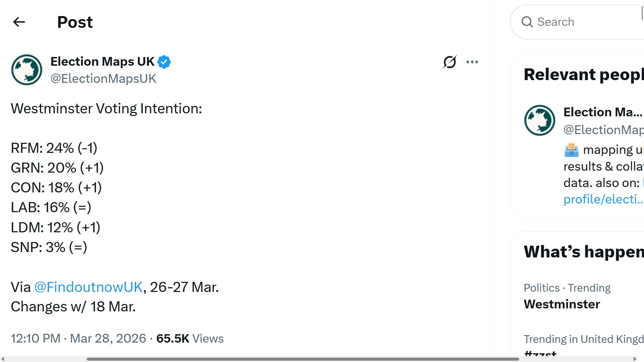
Task: Click the ballot box emoji in bio
Action: 572,150
